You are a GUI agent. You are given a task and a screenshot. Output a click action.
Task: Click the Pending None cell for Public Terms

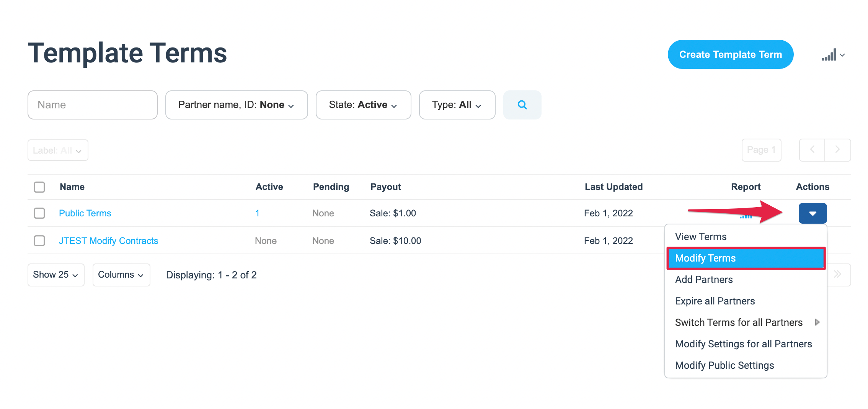tap(323, 213)
